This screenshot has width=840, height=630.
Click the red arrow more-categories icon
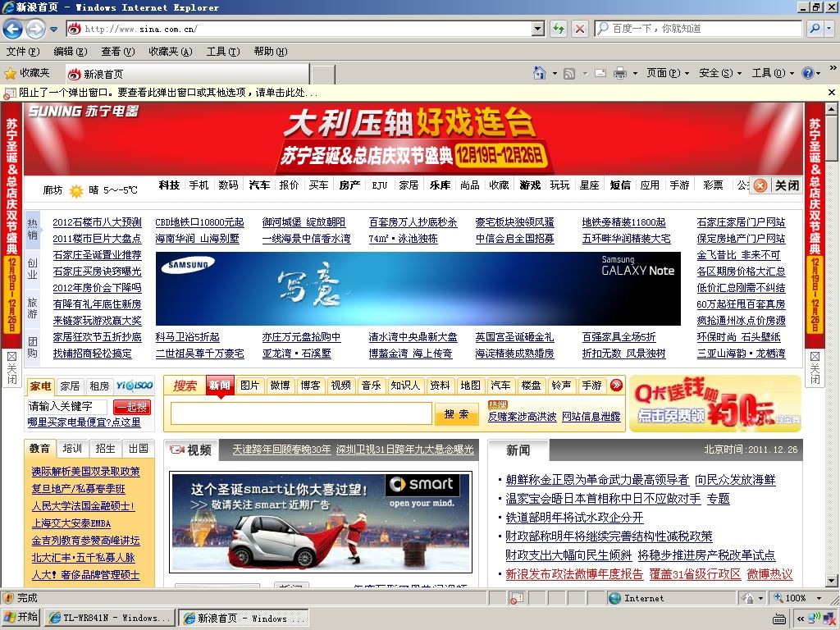point(616,386)
